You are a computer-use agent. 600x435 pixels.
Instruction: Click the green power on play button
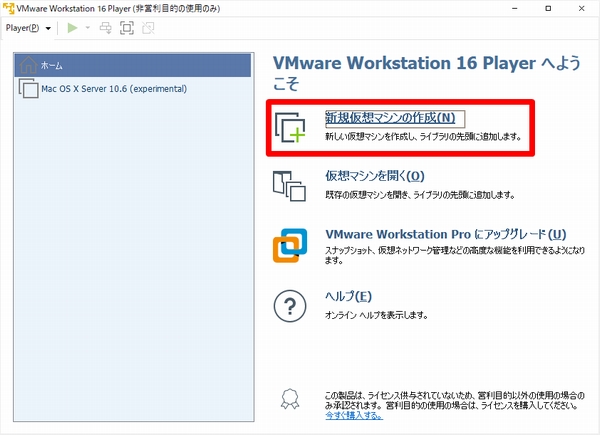pos(72,28)
